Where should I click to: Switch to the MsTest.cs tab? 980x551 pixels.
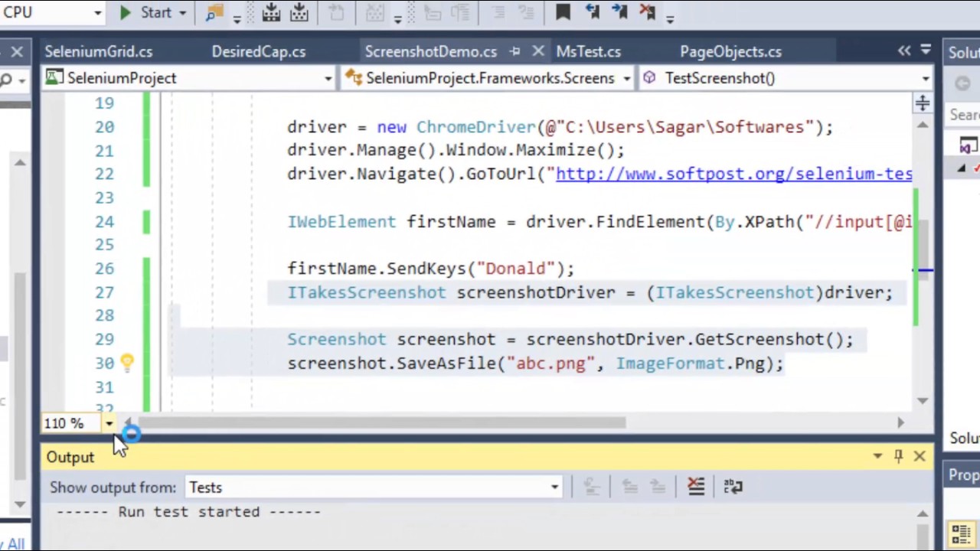click(x=588, y=51)
